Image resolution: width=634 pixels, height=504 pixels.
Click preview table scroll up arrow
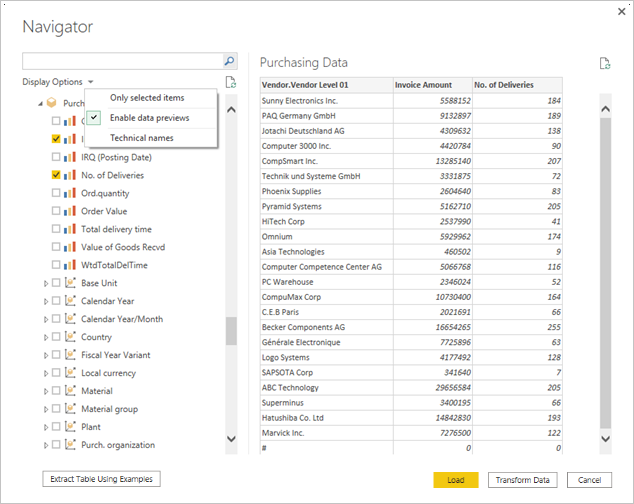click(x=605, y=109)
